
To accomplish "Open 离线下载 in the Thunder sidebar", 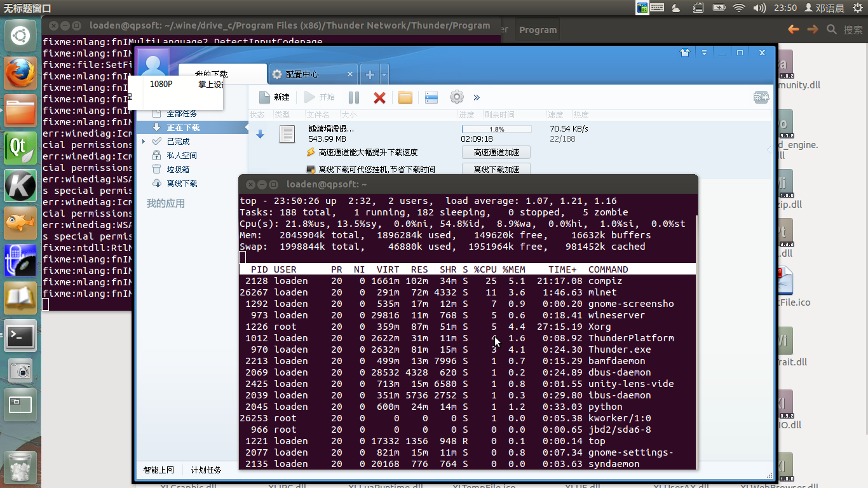I will (x=182, y=183).
